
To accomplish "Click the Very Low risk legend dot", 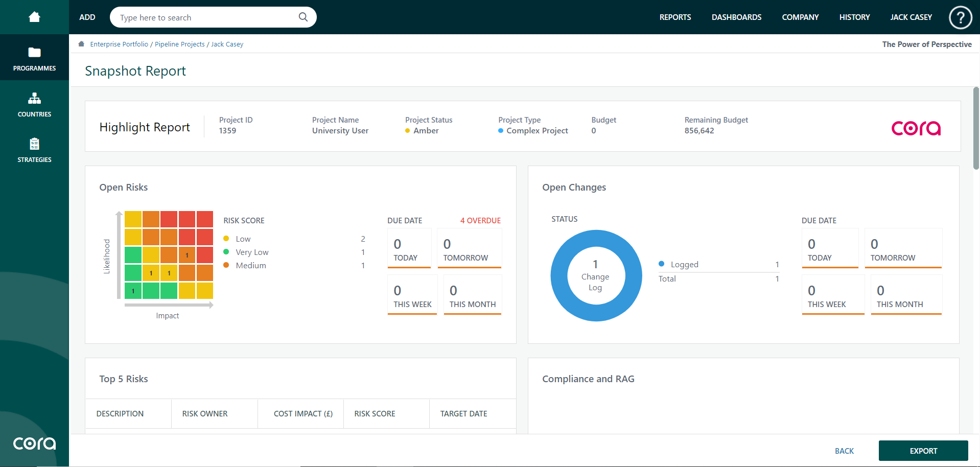I will click(226, 252).
